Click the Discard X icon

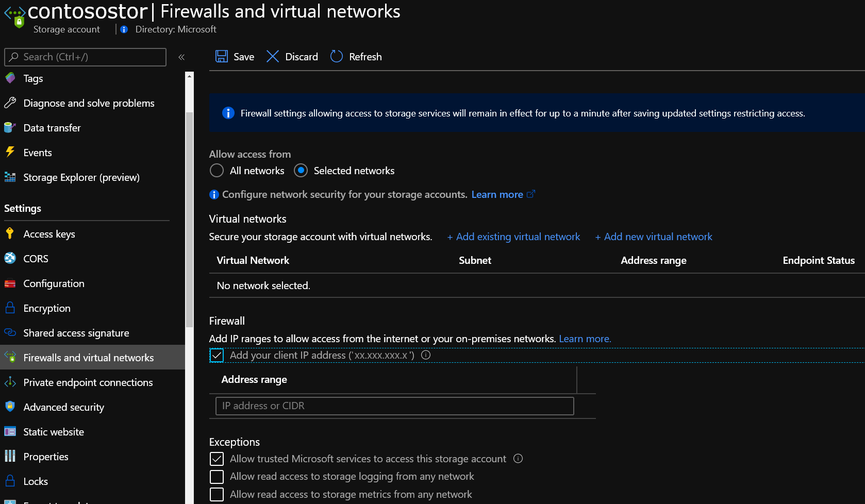pyautogui.click(x=273, y=57)
